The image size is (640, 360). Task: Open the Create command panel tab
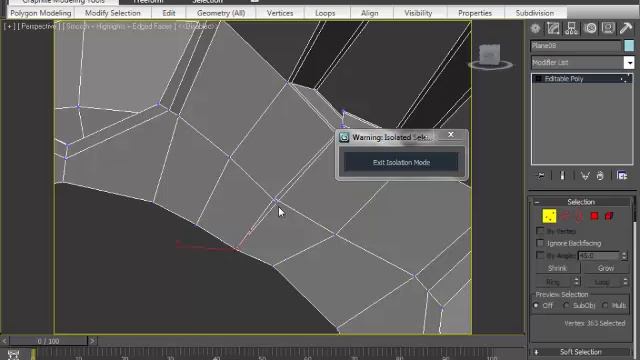536,29
